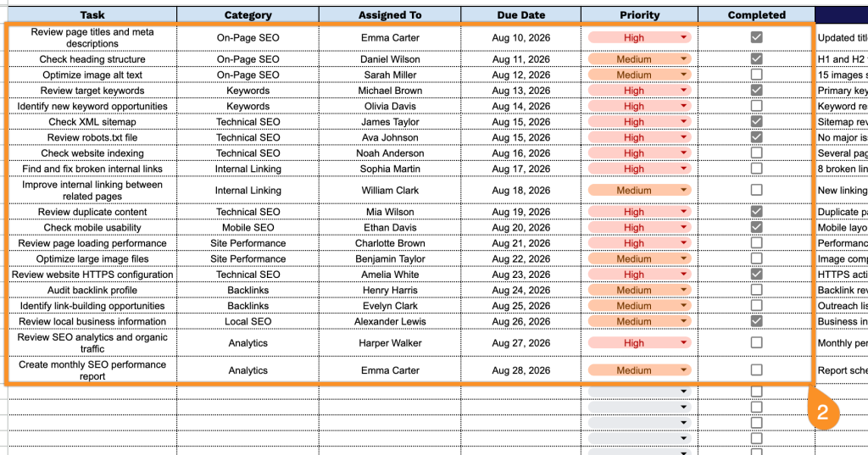Click the Assigned To column header
The image size is (868, 455).
click(390, 15)
